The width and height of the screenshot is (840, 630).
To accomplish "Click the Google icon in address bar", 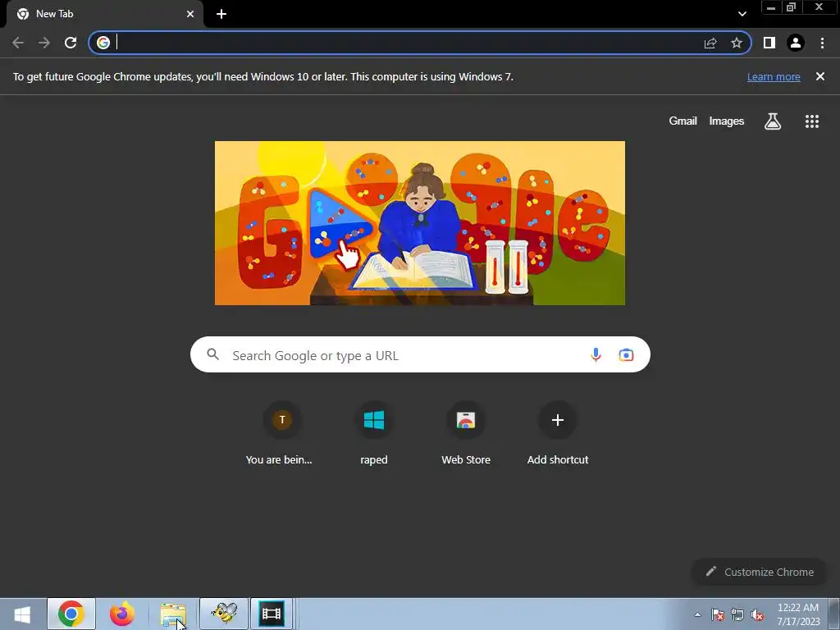I will pyautogui.click(x=103, y=43).
